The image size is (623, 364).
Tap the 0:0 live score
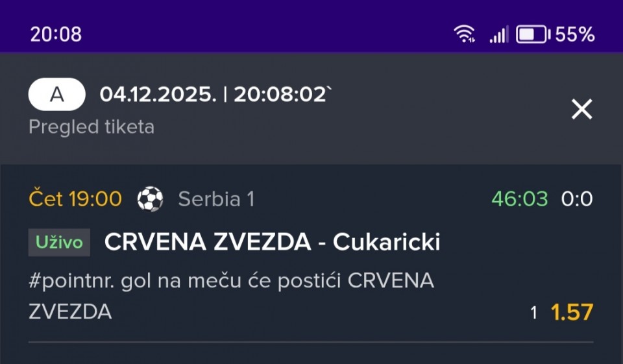[x=576, y=199]
